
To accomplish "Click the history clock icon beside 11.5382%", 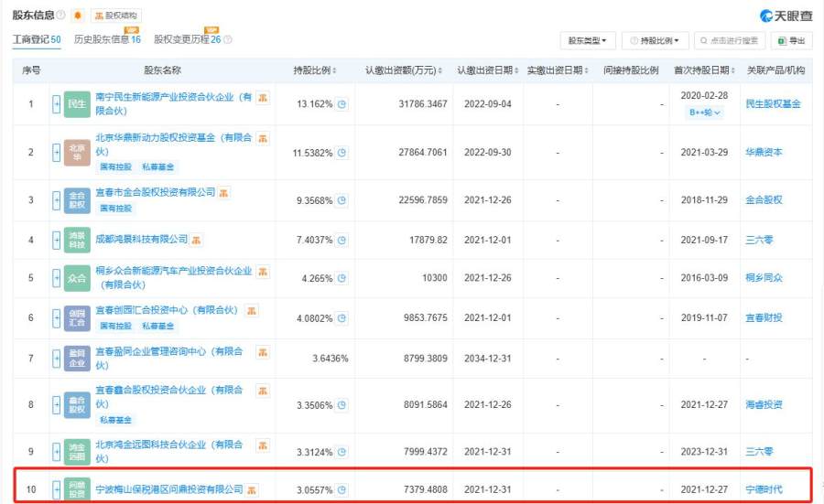I will click(x=342, y=153).
